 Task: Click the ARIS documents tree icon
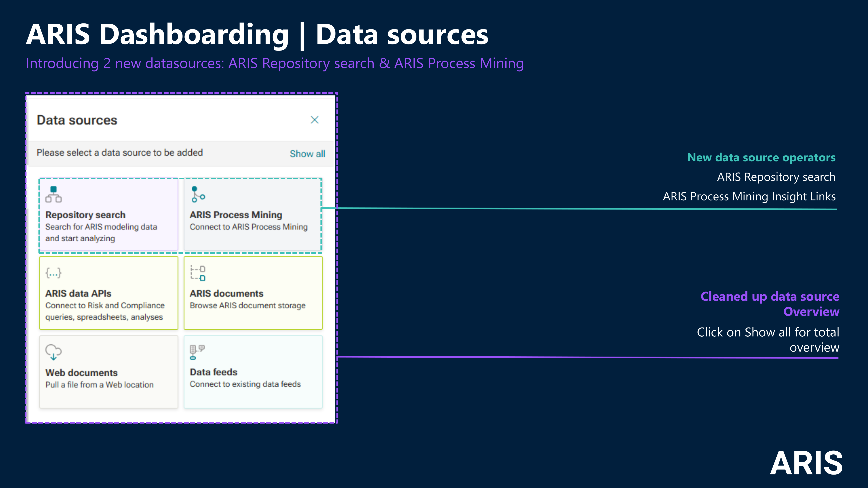(198, 273)
